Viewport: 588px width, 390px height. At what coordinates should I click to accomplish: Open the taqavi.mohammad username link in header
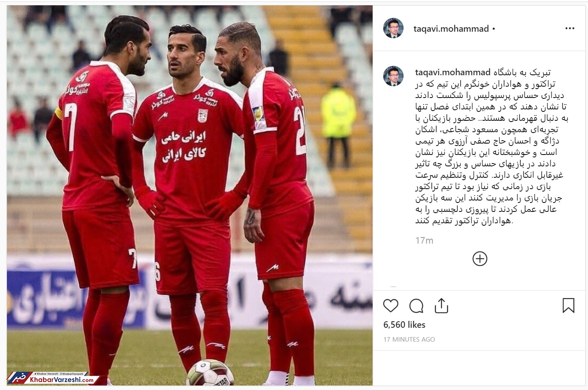(x=451, y=29)
